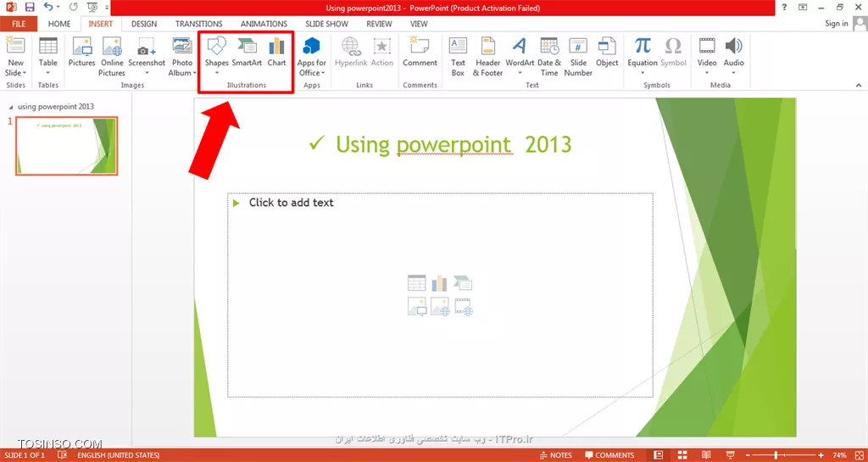The image size is (868, 462).
Task: Insert Chart via placeholder icon
Action: click(440, 283)
